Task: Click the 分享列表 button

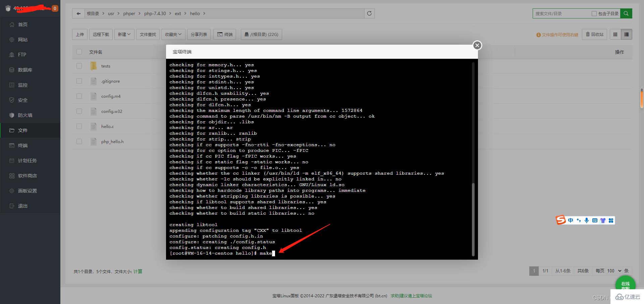Action: (x=199, y=34)
